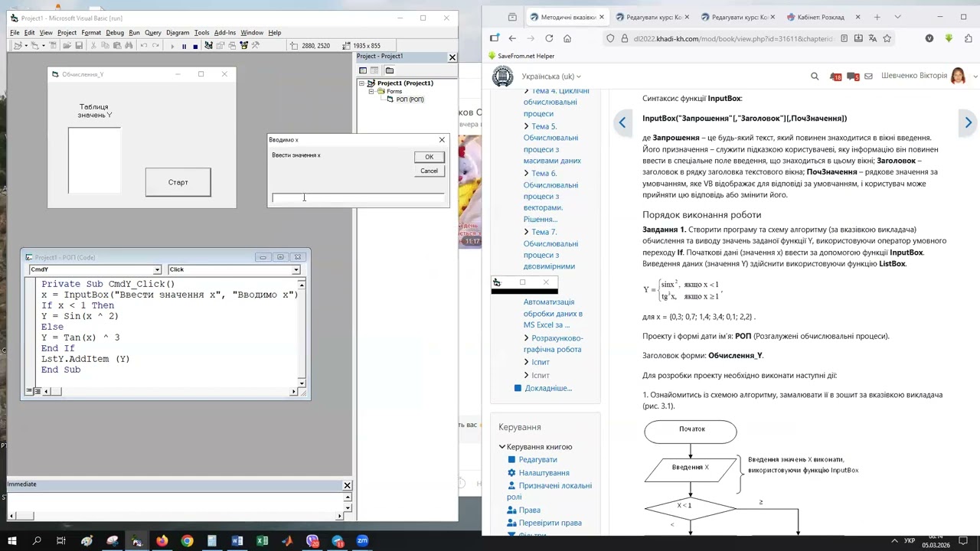Click the browser Home icon
Screen dimensions: 980x551
click(567, 38)
